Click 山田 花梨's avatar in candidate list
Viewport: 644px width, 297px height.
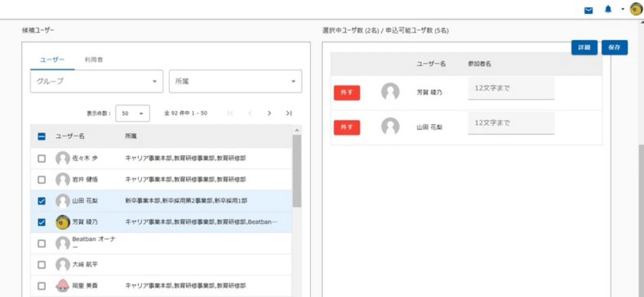62,201
